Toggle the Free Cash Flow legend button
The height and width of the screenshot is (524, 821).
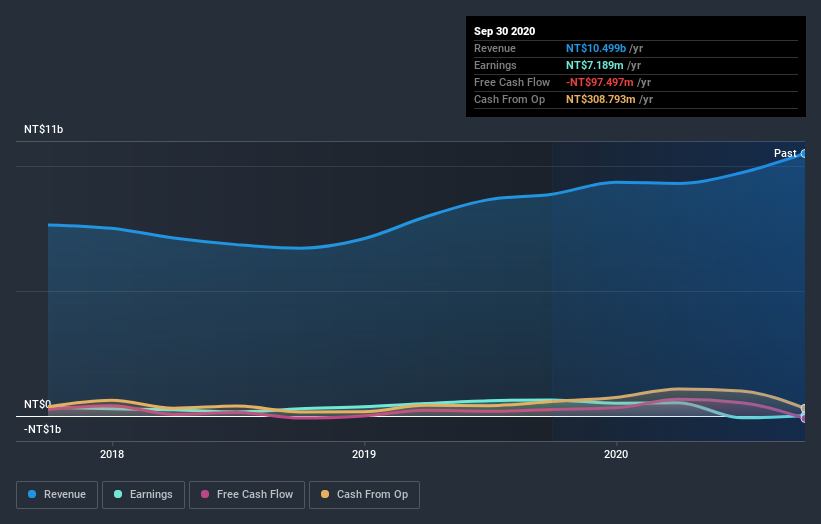[x=247, y=495]
